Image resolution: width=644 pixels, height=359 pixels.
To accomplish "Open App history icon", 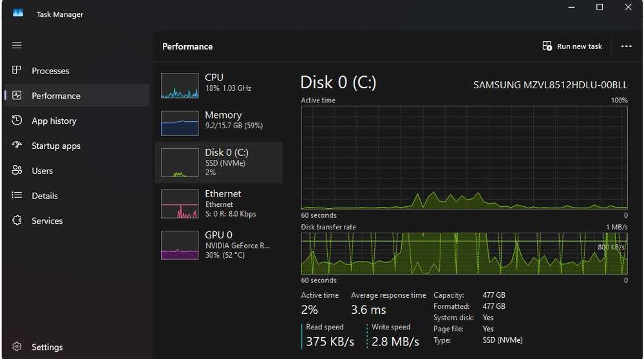I will coord(17,121).
